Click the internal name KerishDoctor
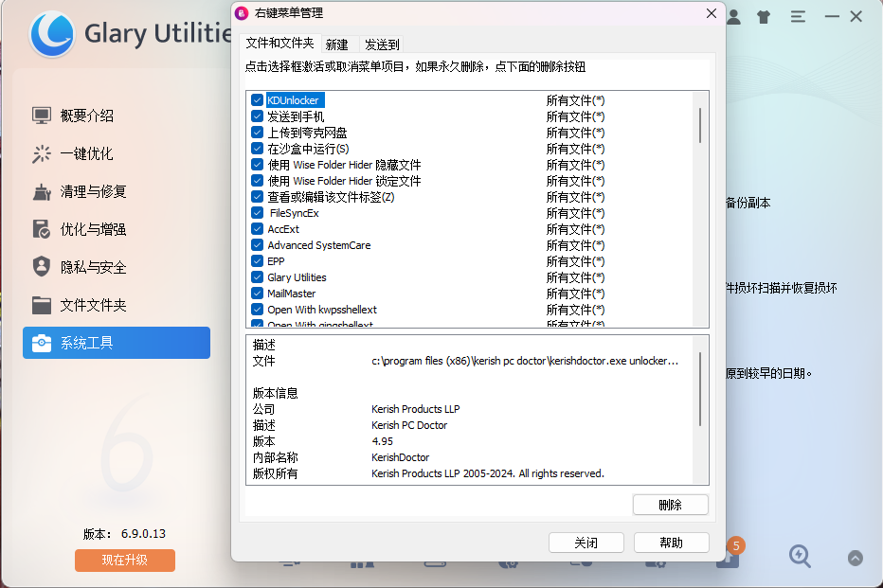The height and width of the screenshot is (588, 883). (401, 457)
